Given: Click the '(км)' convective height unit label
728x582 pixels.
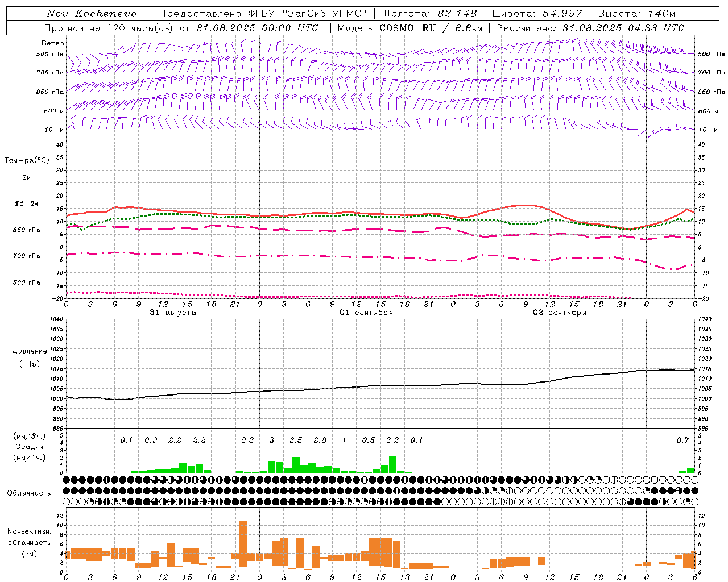Looking at the screenshot, I should [x=30, y=554].
